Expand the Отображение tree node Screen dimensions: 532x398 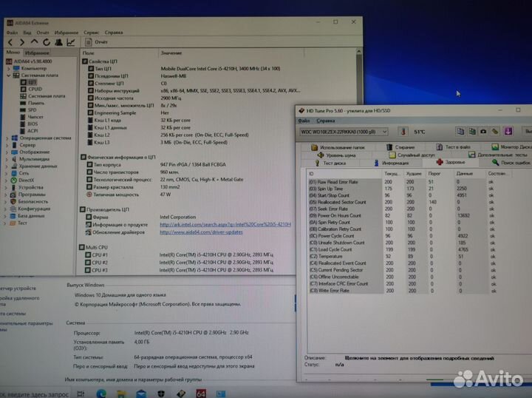(x=7, y=152)
